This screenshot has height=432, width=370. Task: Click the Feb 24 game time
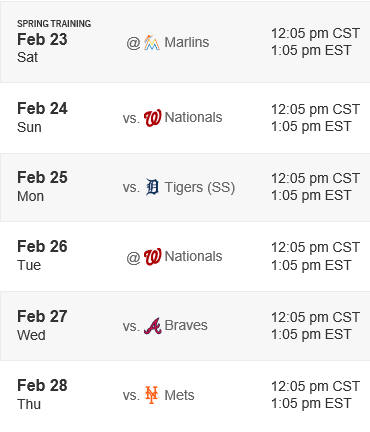tap(315, 118)
